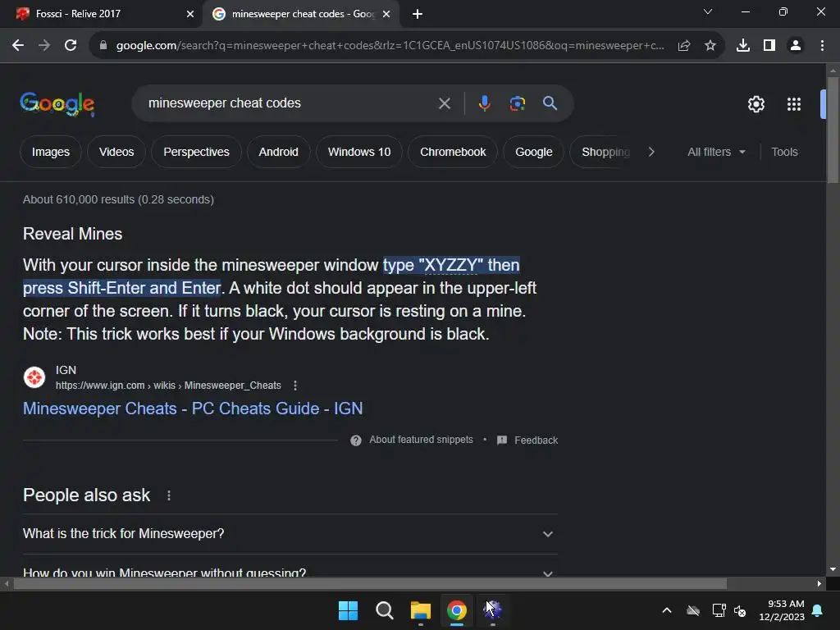Submit search with magnifier icon
Viewport: 840px width, 630px height.
pos(550,103)
